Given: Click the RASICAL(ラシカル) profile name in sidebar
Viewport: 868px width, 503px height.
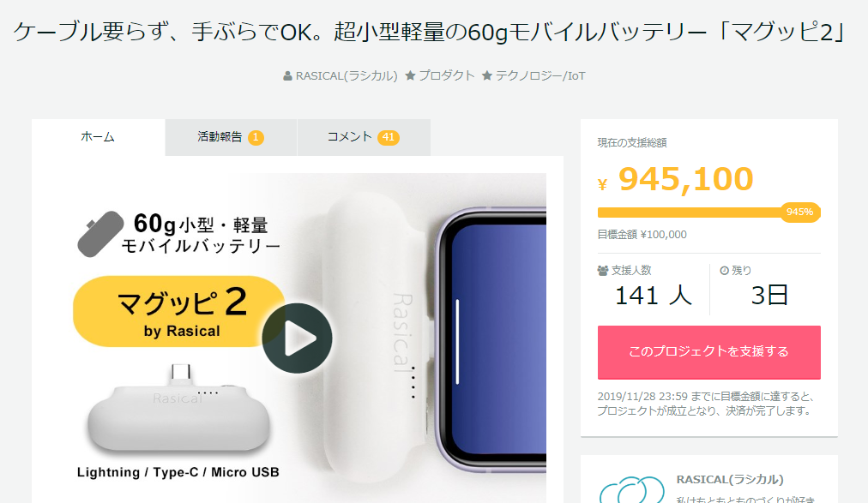Looking at the screenshot, I should pos(730,479).
